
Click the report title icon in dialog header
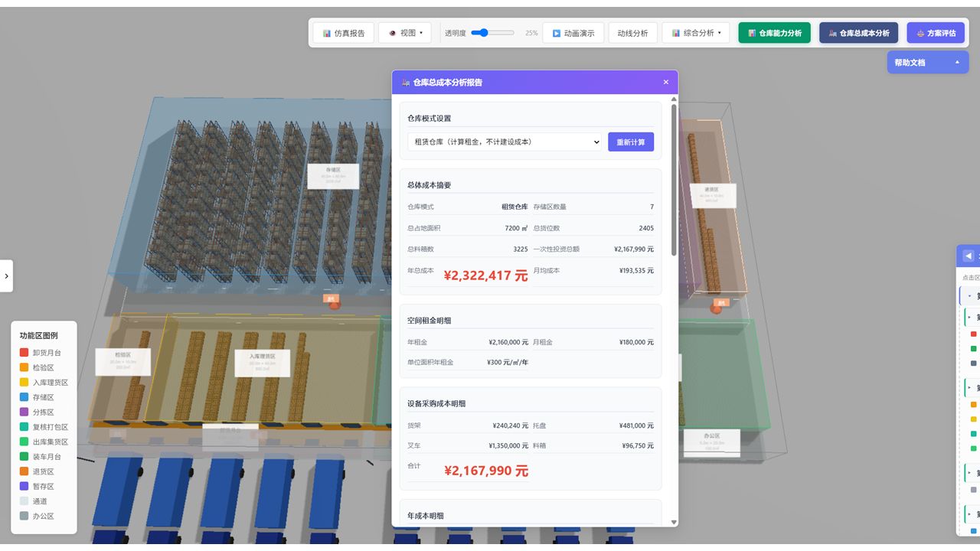[x=406, y=82]
